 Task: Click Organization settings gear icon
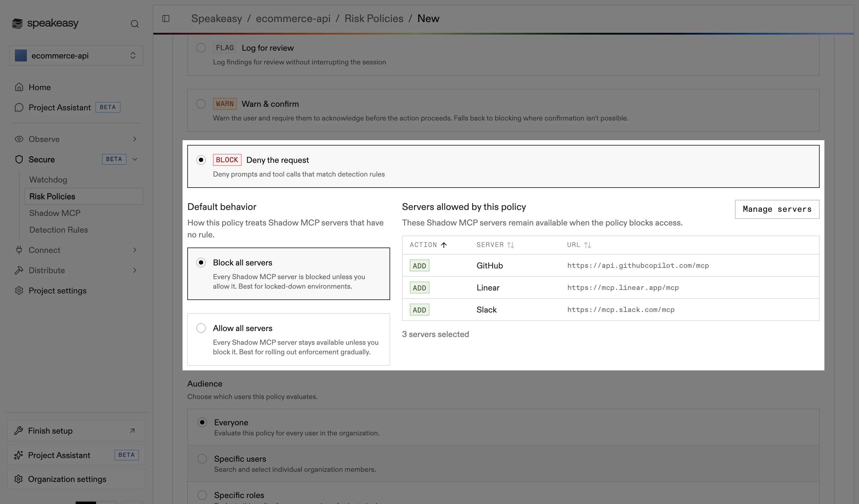point(18,479)
